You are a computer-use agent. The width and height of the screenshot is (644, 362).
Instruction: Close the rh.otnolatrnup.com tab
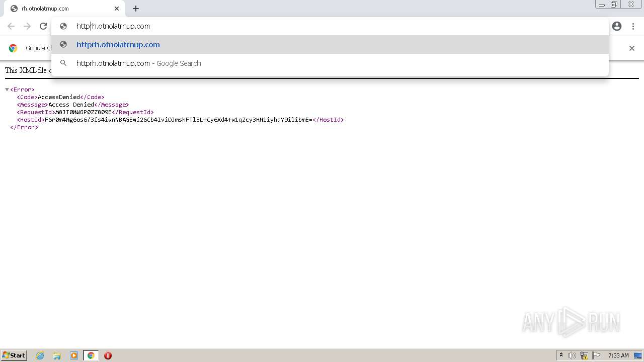117,9
